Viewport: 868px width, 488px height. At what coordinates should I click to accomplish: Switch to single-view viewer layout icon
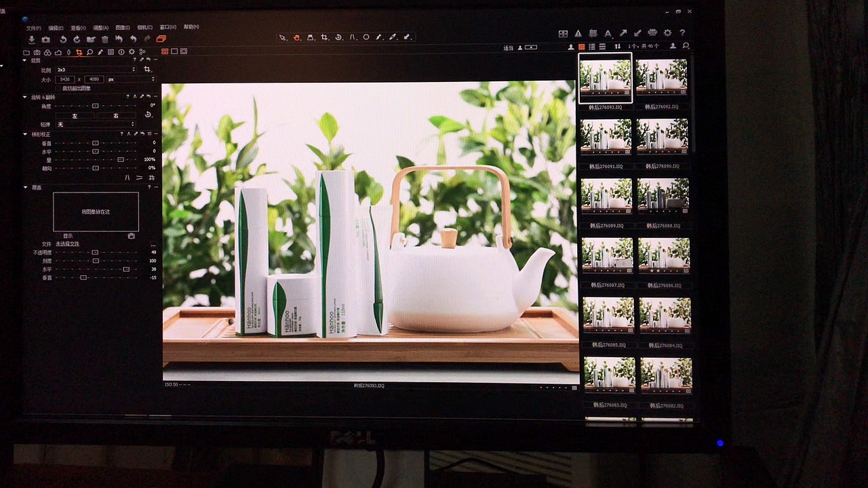pos(174,52)
